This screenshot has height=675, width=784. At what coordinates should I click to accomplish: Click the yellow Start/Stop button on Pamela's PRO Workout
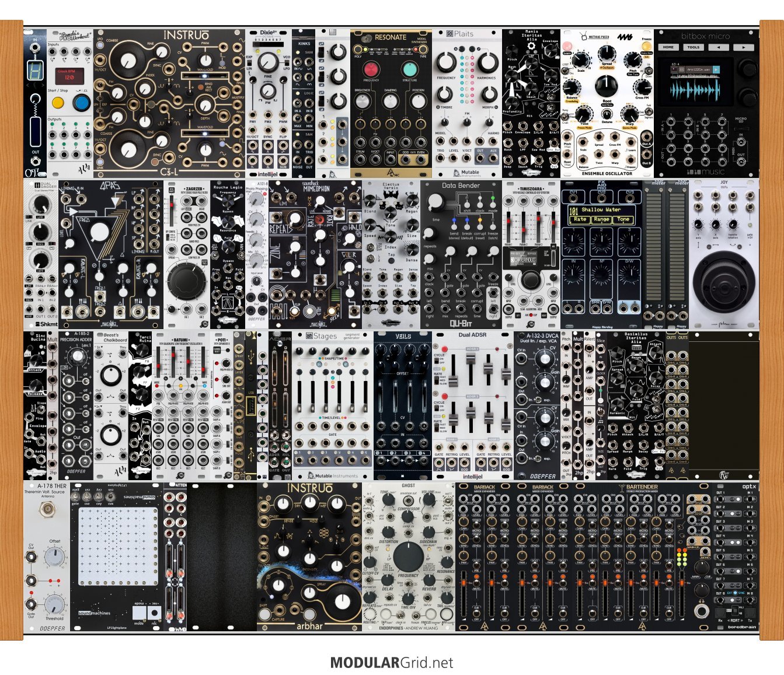click(57, 103)
